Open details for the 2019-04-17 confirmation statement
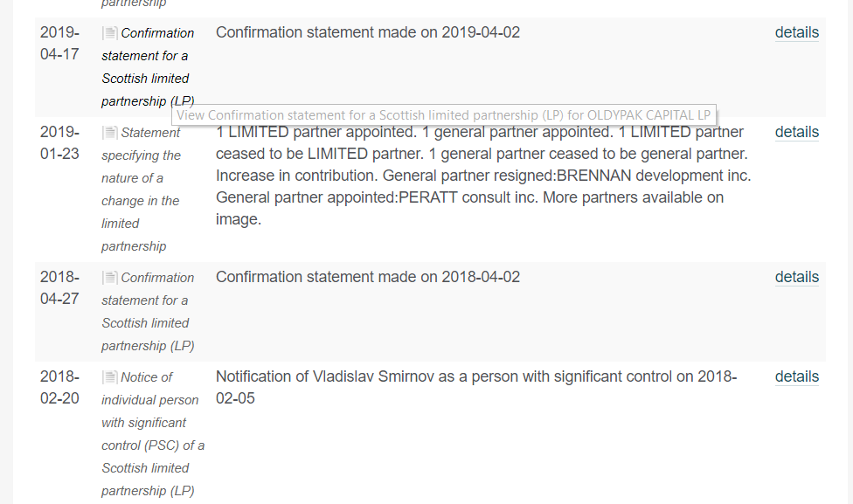Image resolution: width=853 pixels, height=504 pixels. 796,32
